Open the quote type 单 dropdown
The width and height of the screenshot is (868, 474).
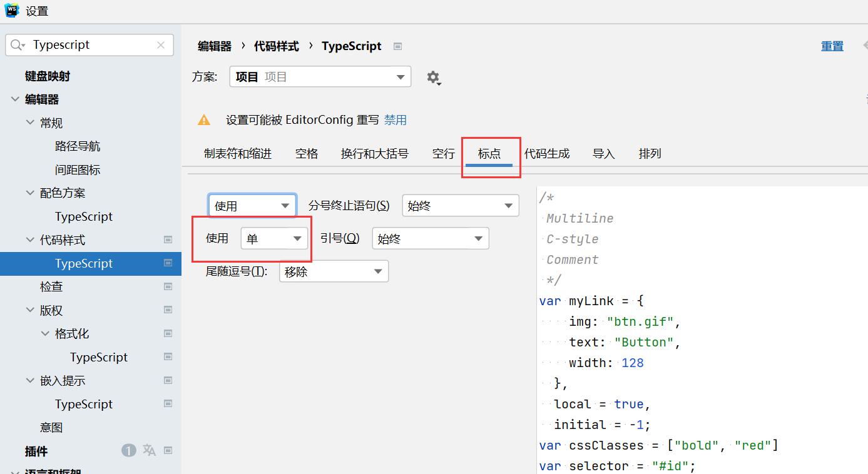[274, 239]
